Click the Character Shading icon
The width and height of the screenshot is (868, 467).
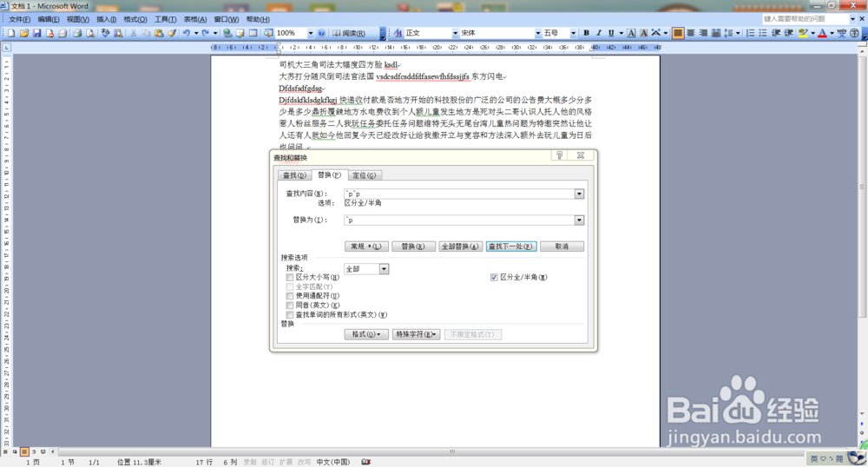click(x=643, y=33)
